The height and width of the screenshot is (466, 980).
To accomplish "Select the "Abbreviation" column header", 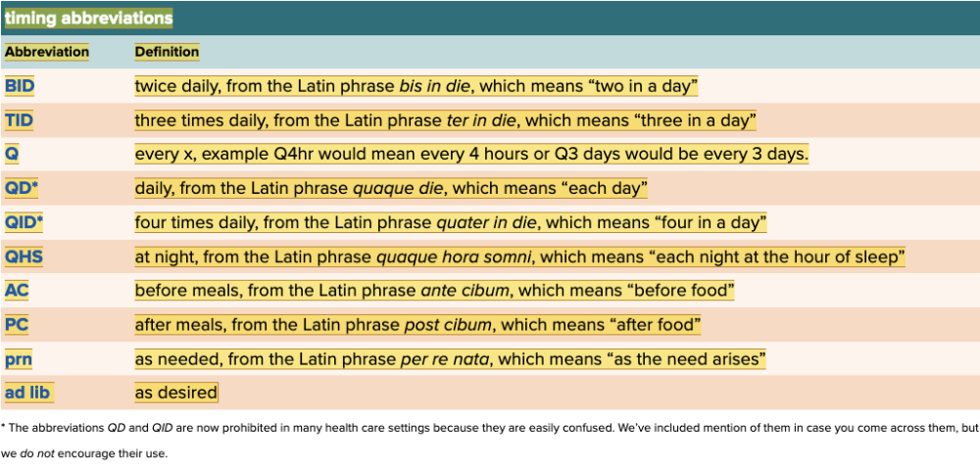I will point(47,52).
